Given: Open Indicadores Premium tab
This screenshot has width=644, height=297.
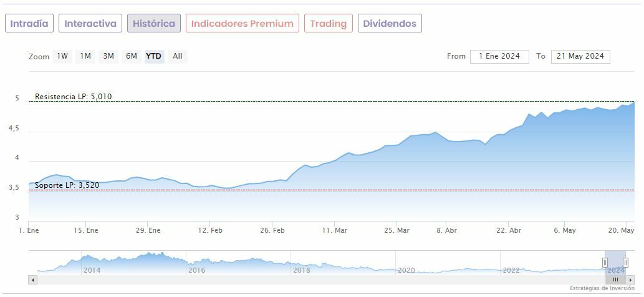Looking at the screenshot, I should (x=242, y=24).
